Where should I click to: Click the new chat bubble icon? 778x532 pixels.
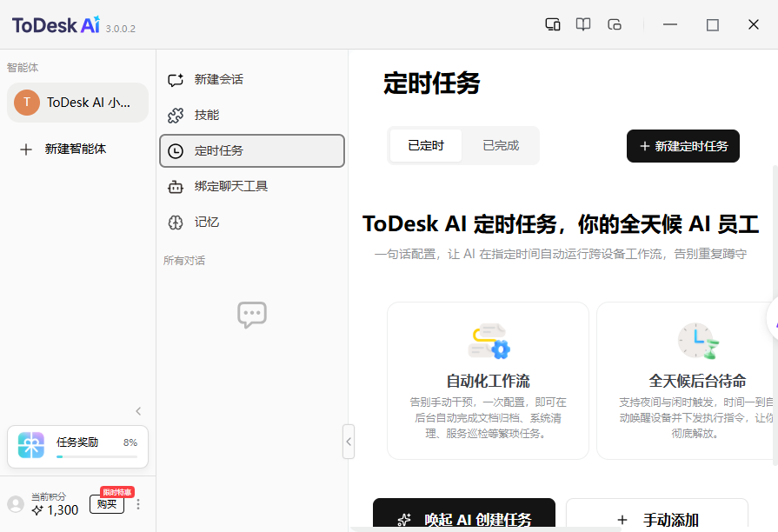click(176, 79)
